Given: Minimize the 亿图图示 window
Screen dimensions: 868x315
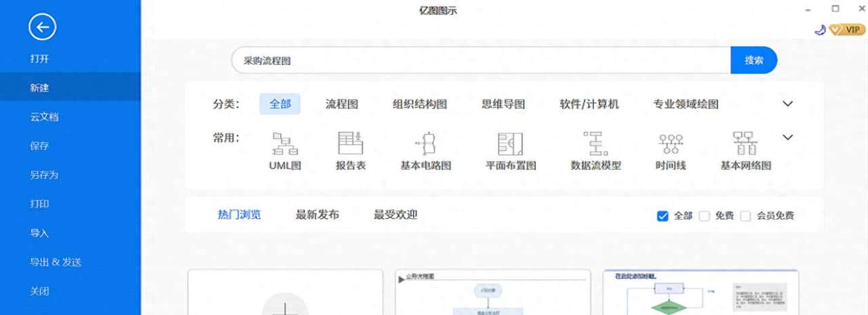Looking at the screenshot, I should pyautogui.click(x=808, y=9).
